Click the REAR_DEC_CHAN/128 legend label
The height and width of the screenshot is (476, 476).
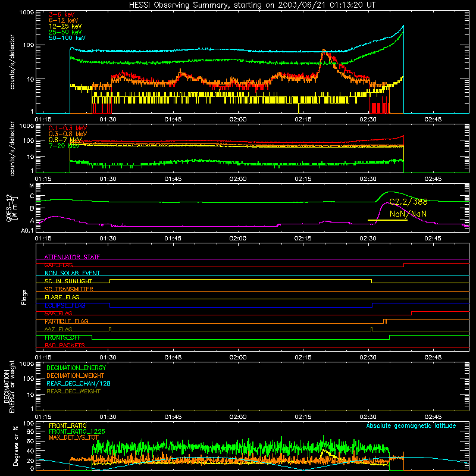tap(79, 383)
